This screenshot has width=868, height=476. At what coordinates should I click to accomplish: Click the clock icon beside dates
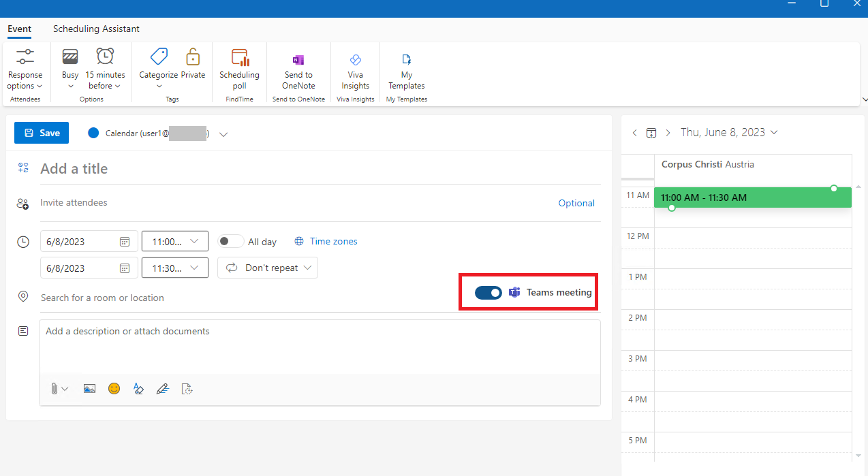[23, 242]
